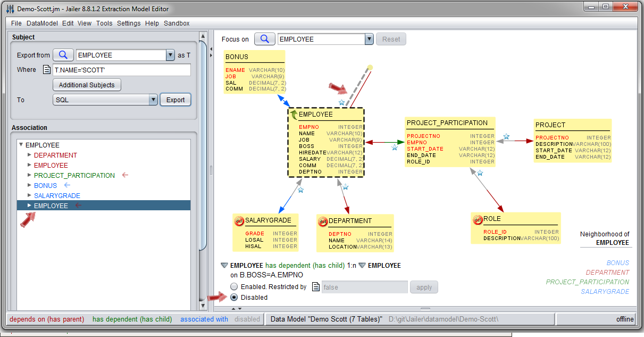Open the DataModel menu
644x337 pixels.
(42, 23)
